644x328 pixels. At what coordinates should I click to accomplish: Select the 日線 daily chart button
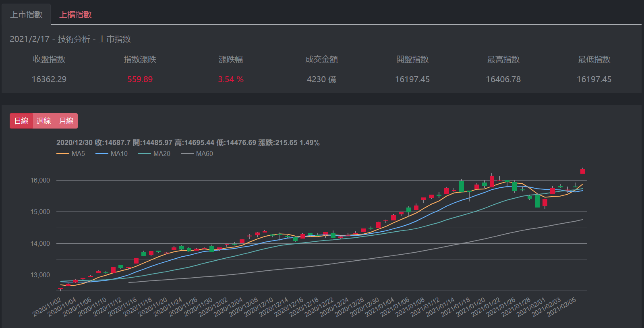click(x=21, y=121)
